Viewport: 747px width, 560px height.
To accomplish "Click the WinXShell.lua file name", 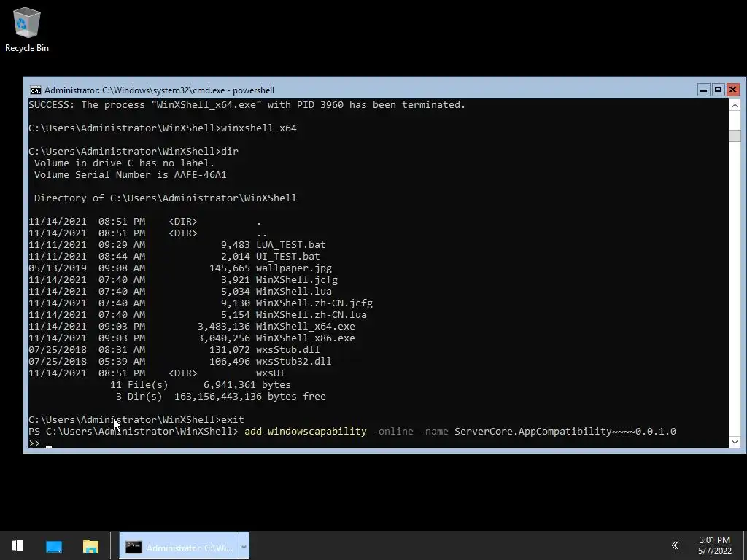I will (x=293, y=292).
